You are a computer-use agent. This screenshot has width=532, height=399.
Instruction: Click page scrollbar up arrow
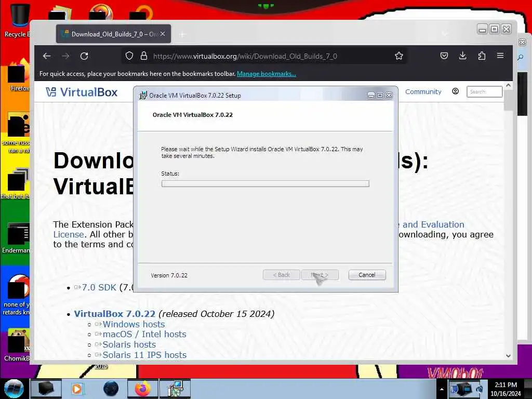(508, 86)
